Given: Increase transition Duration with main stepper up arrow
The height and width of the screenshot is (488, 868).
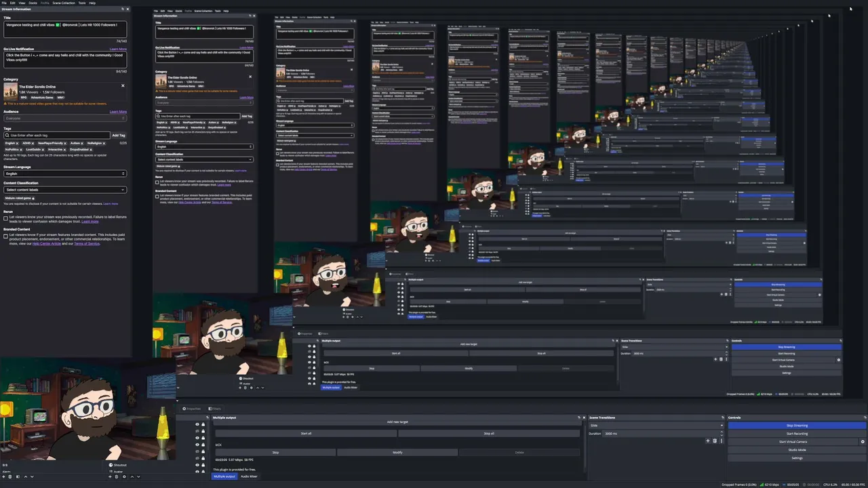Looking at the screenshot, I should point(722,432).
